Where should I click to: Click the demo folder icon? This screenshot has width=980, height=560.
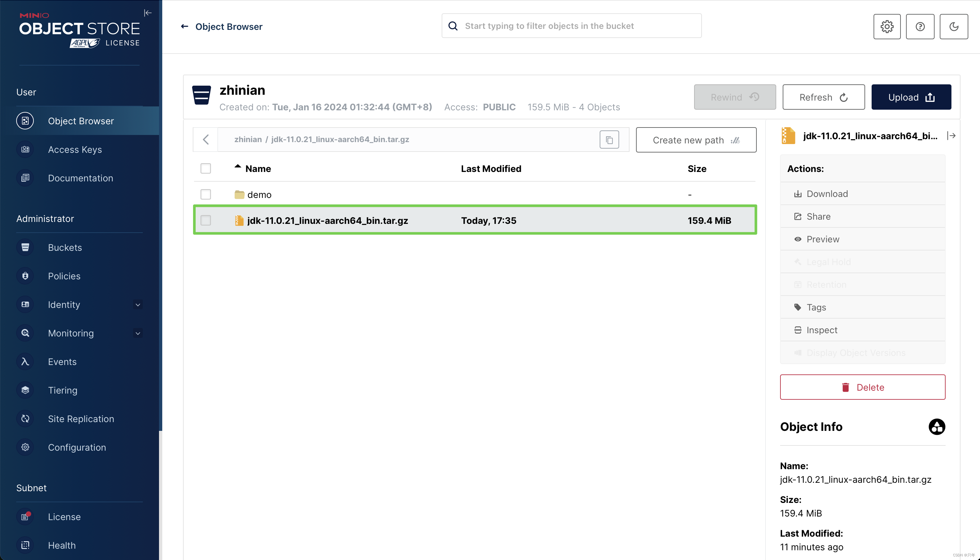[239, 195]
